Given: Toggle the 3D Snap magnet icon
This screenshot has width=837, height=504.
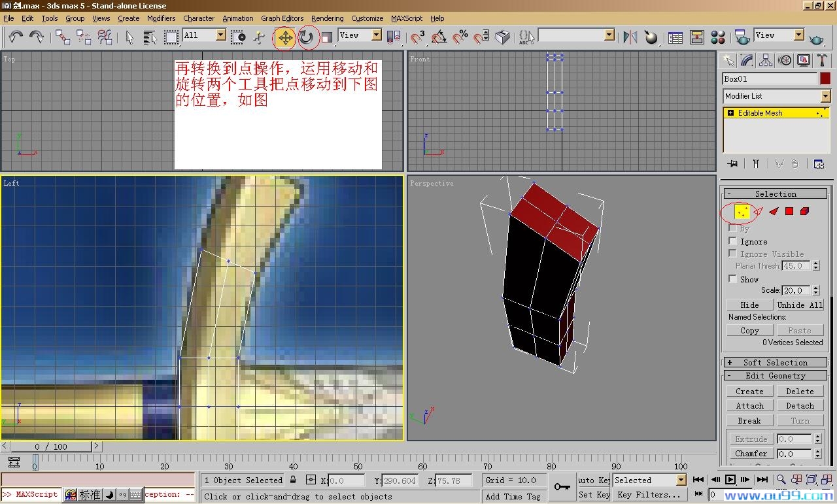Looking at the screenshot, I should click(x=418, y=37).
